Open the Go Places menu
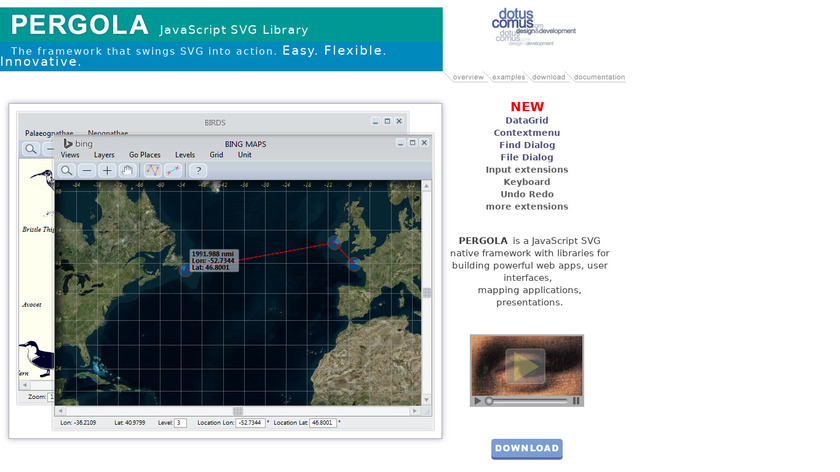Image resolution: width=840 pixels, height=472 pixels. coord(145,155)
